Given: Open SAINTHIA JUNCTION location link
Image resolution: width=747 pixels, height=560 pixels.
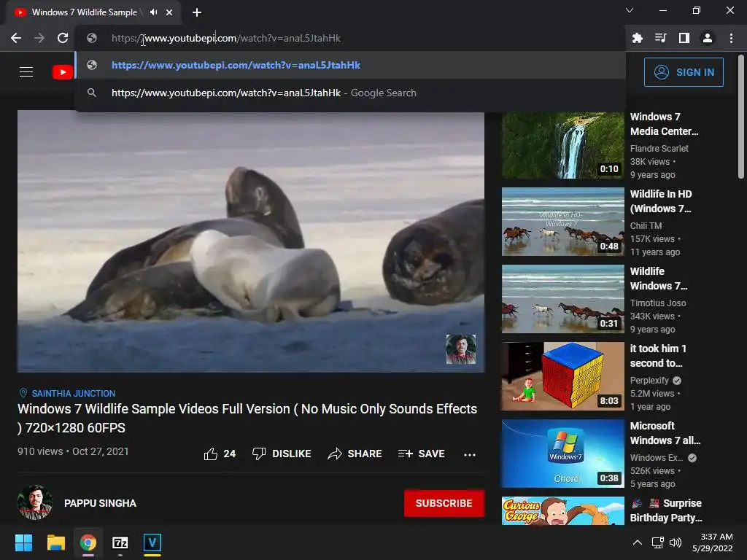Looking at the screenshot, I should pyautogui.click(x=74, y=393).
